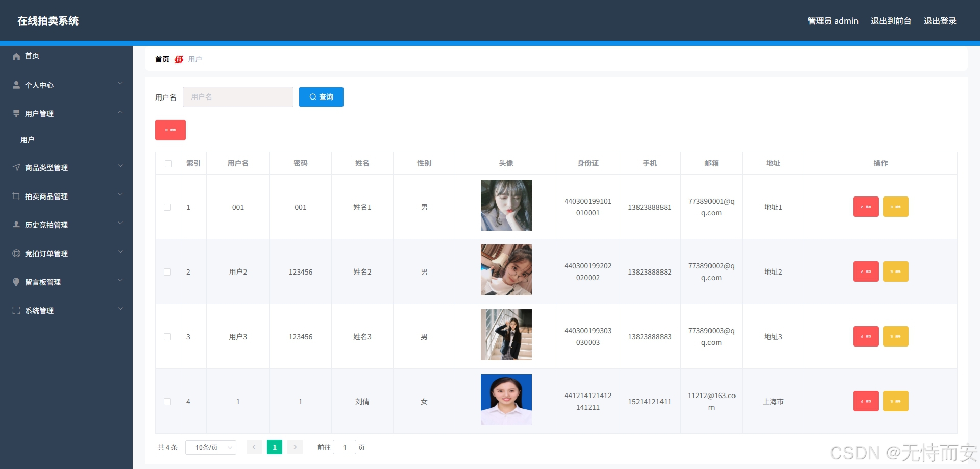Delete the row for 刘倩
This screenshot has width=980, height=469.
click(x=895, y=401)
